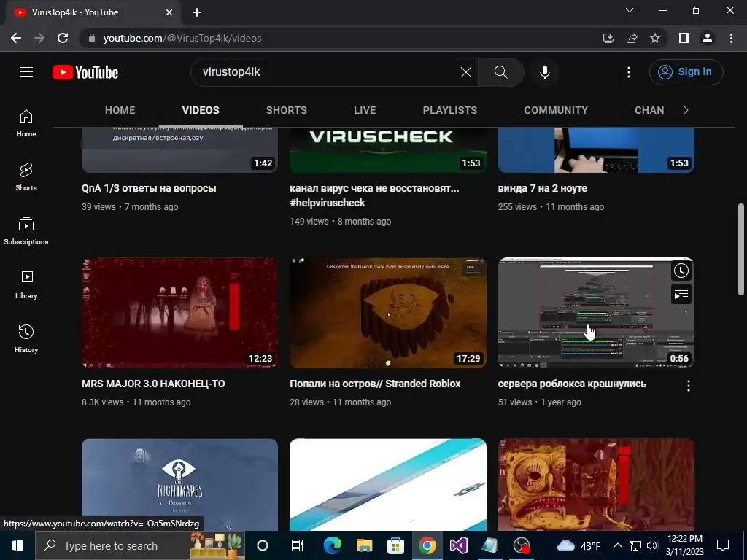Click title 'сервера роблокса крашнулись'
The image size is (747, 560).
pos(572,384)
